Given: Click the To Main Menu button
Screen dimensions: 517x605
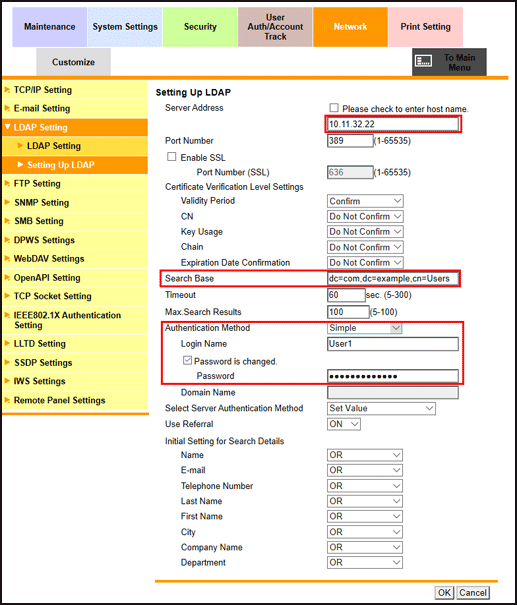Looking at the screenshot, I should pyautogui.click(x=449, y=62).
